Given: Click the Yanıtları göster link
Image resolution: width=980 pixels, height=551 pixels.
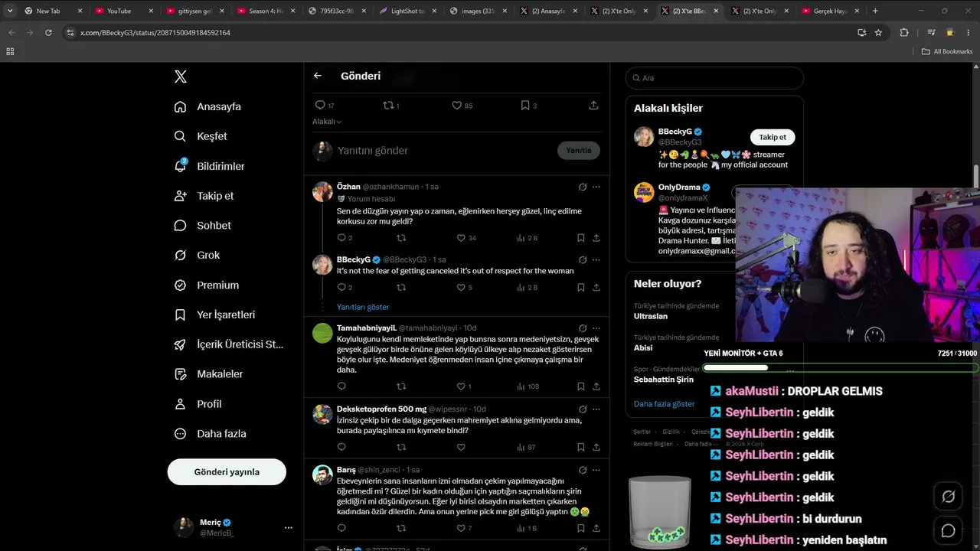Looking at the screenshot, I should pyautogui.click(x=363, y=307).
